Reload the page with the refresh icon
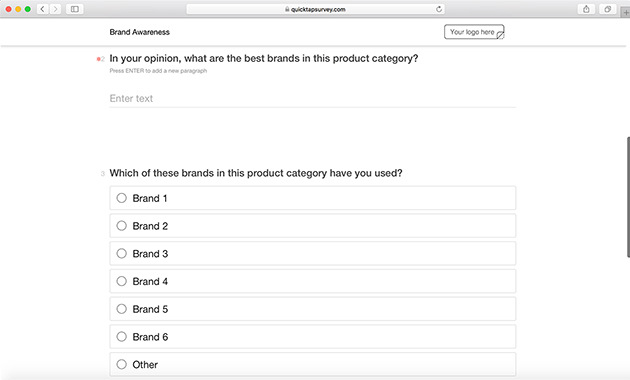630x380 pixels. click(439, 9)
